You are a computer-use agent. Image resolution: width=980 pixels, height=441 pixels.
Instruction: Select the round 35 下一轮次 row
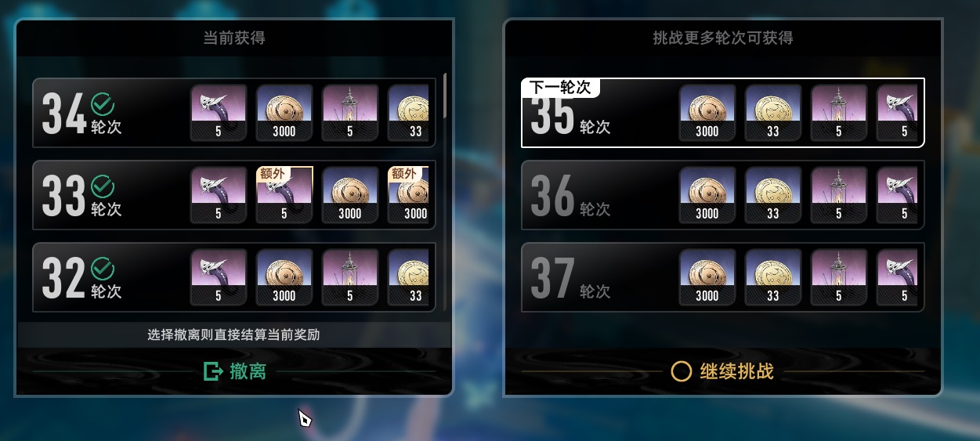point(723,113)
